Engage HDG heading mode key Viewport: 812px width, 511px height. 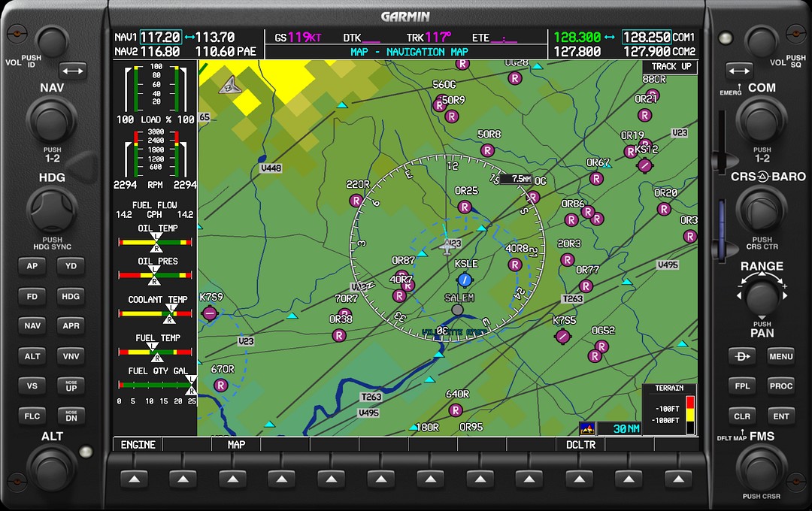pos(71,297)
